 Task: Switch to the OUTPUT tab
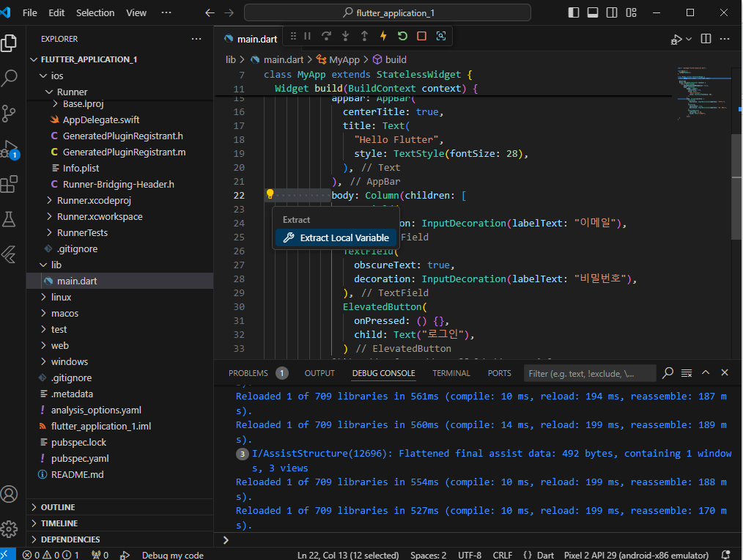(x=319, y=373)
